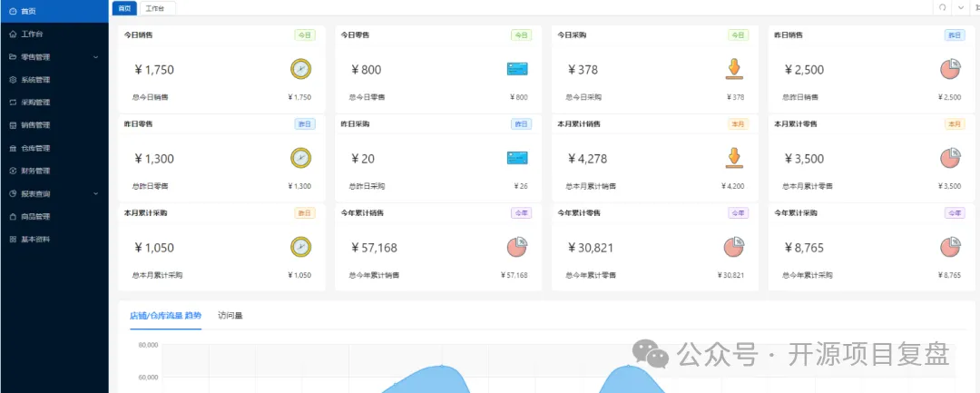This screenshot has width=980, height=393.
Task: Click the pie icon beside 报表查询
Action: tap(13, 193)
